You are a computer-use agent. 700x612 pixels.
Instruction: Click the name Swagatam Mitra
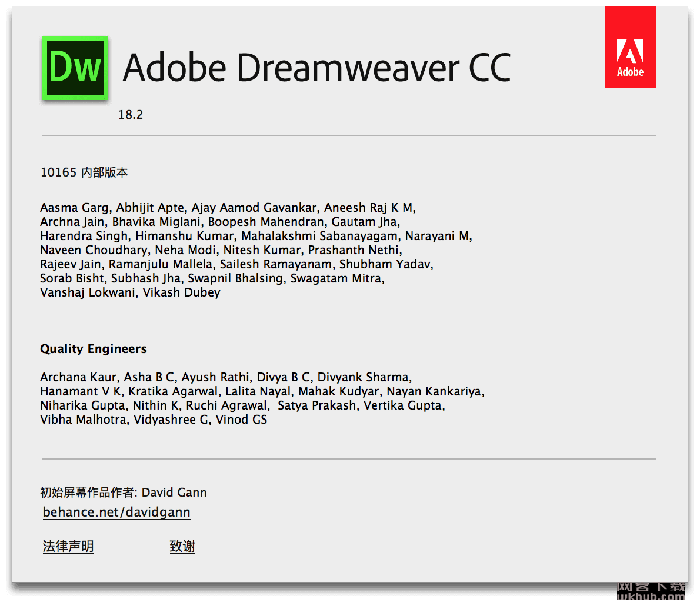(x=336, y=278)
